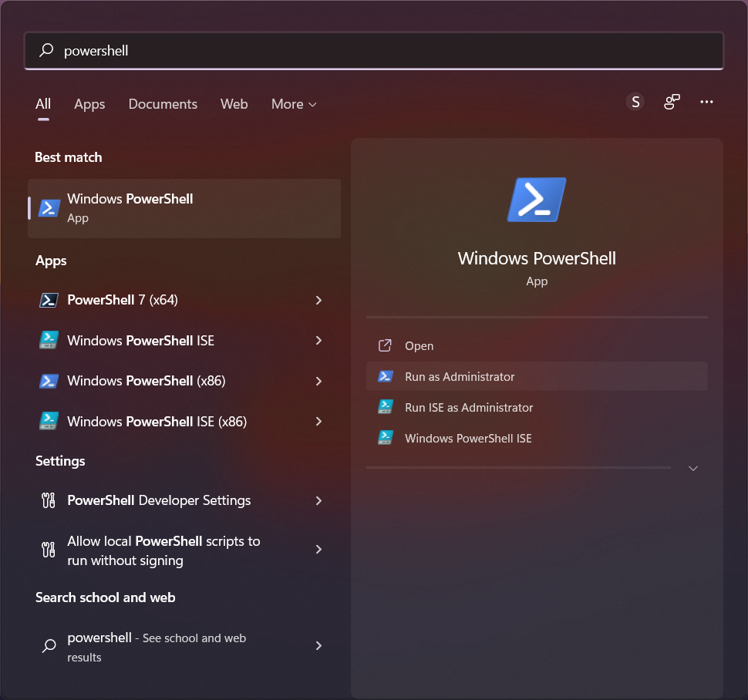
Task: Click the large PowerShell logo in preview pane
Action: pos(537,199)
